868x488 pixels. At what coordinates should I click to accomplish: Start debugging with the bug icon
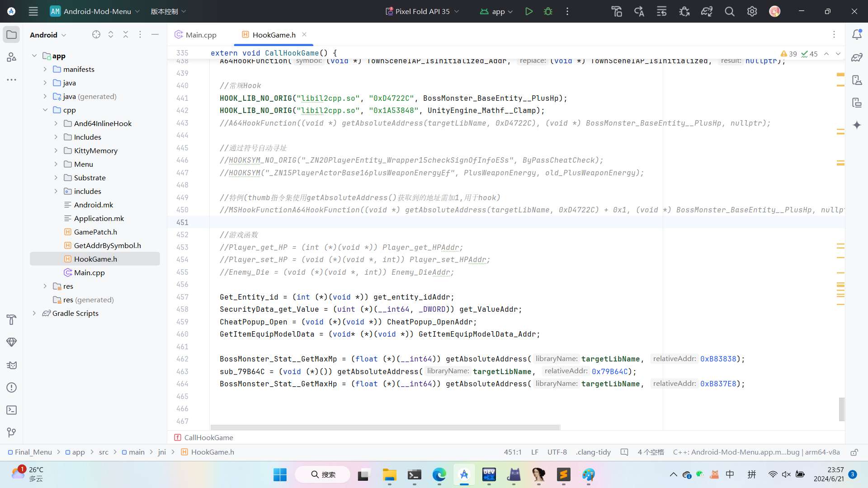tap(548, 11)
